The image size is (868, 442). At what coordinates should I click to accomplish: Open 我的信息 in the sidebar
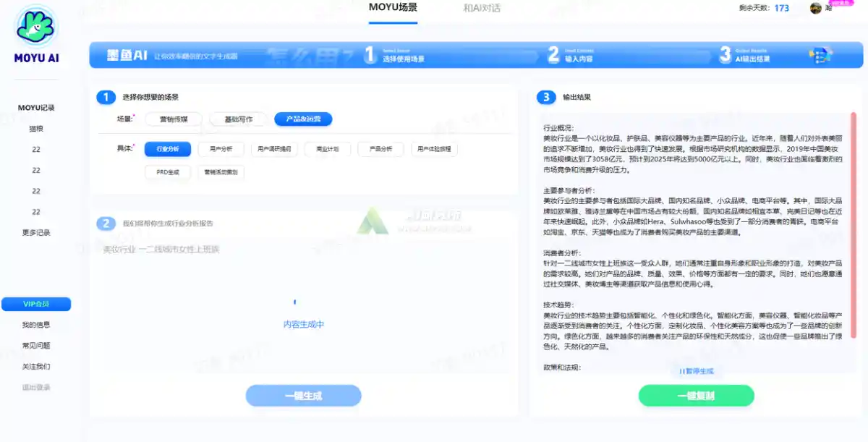tap(36, 325)
